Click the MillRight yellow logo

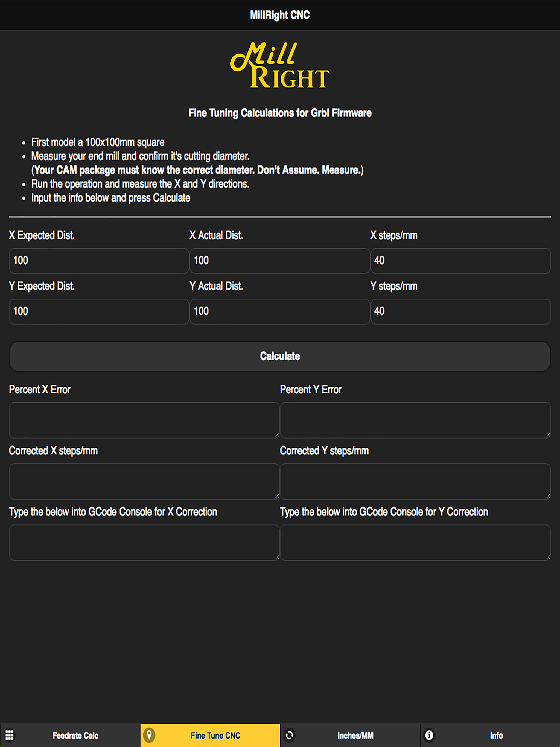(x=280, y=65)
